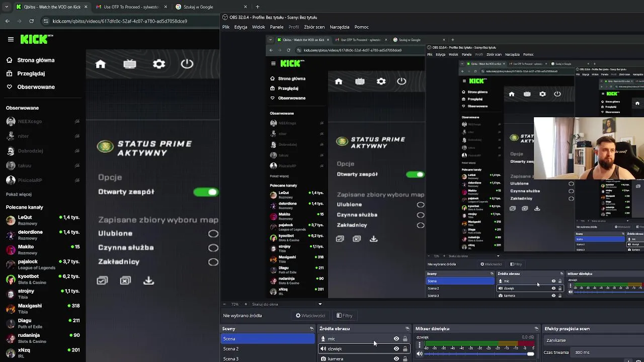Toggle visibility eye of the dzwięk source
The height and width of the screenshot is (362, 644).
click(396, 349)
